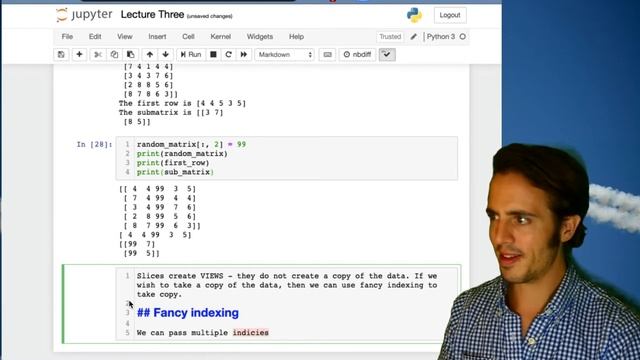Click the Logout button

click(x=450, y=15)
